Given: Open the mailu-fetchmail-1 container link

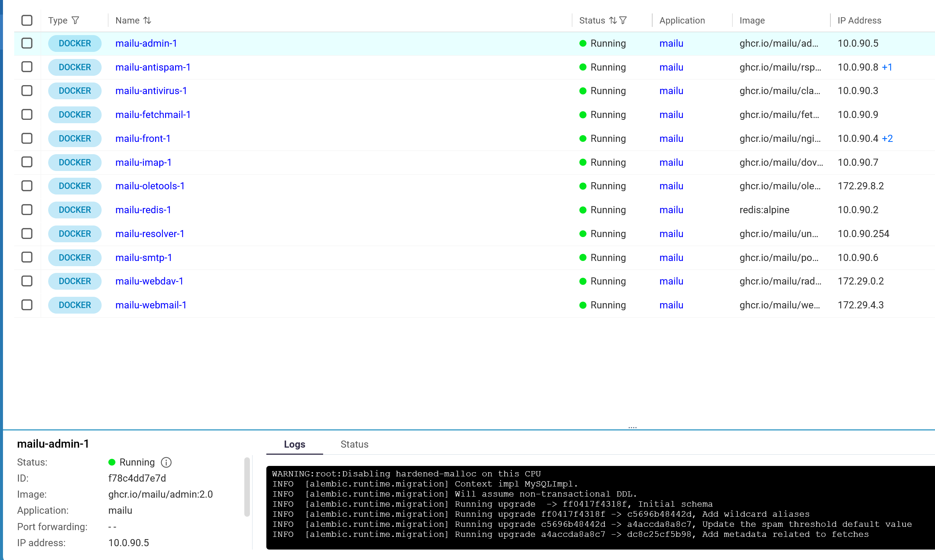Looking at the screenshot, I should (153, 115).
